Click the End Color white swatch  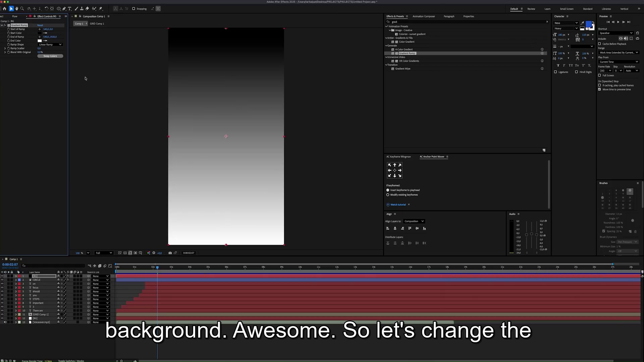(40, 41)
